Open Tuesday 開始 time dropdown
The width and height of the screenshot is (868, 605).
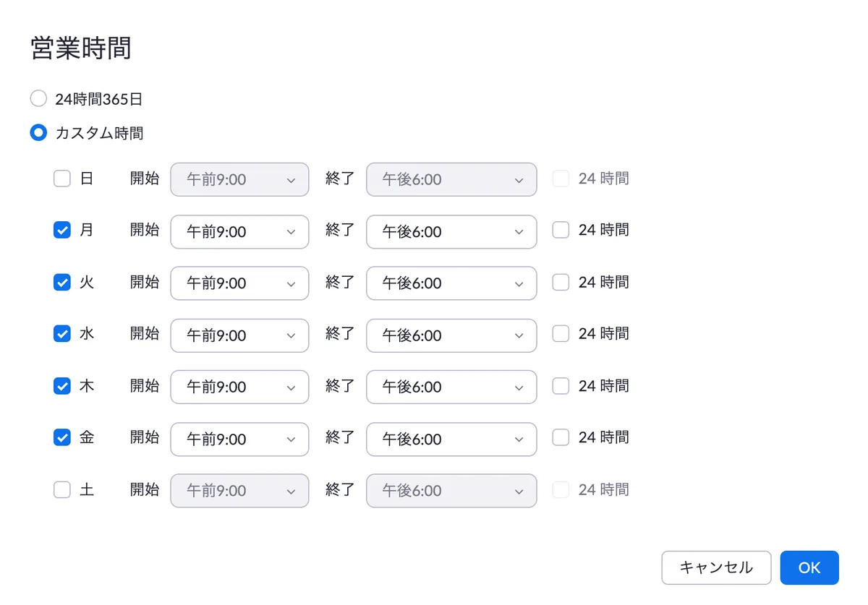(x=239, y=283)
